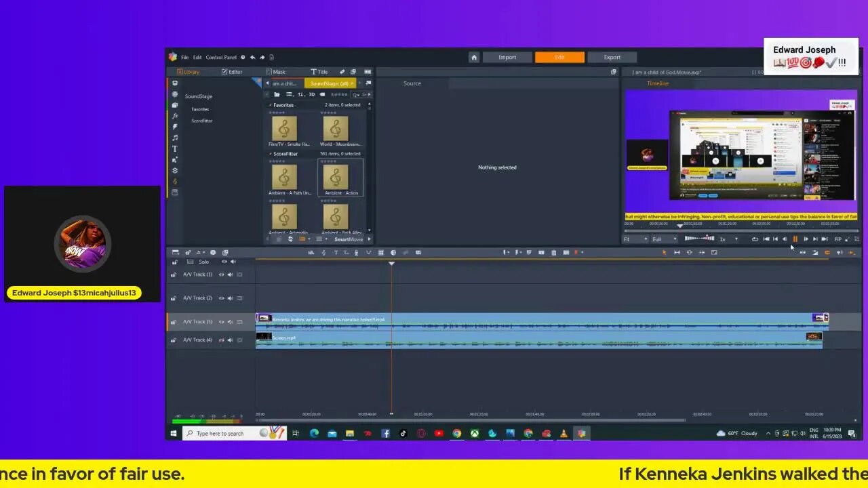Screen dimensions: 868x488
Task: Open the help question mark icon
Action: pyautogui.click(x=243, y=58)
